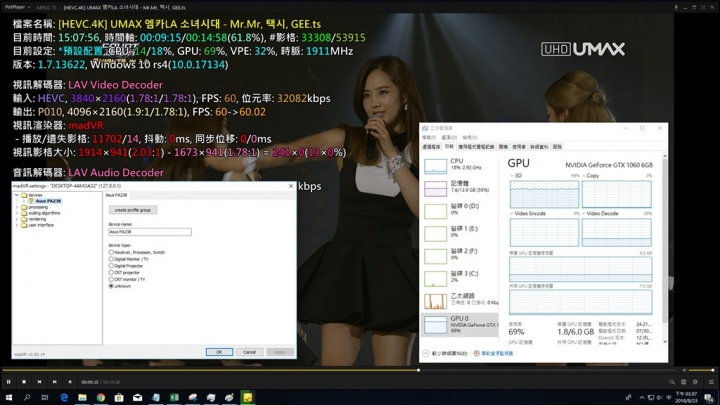720x405 pixels.
Task: Expand the processing folder in madVR
Action: (x=17, y=207)
